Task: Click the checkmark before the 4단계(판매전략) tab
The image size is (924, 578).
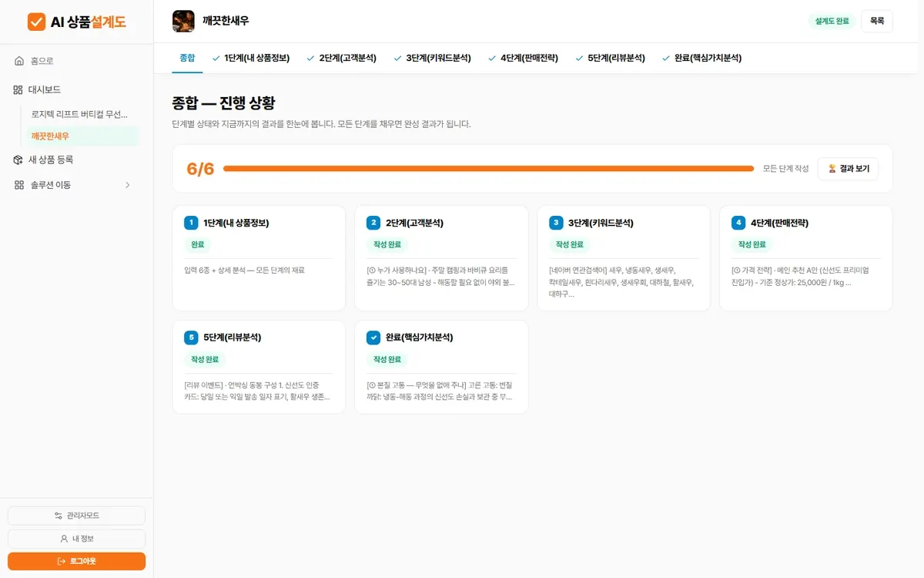Action: pyautogui.click(x=492, y=58)
